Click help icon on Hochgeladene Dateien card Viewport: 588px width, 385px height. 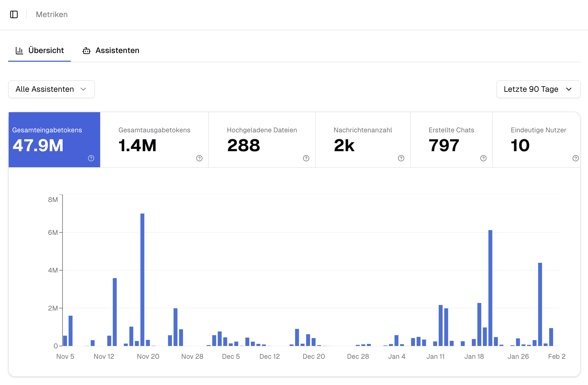306,158
